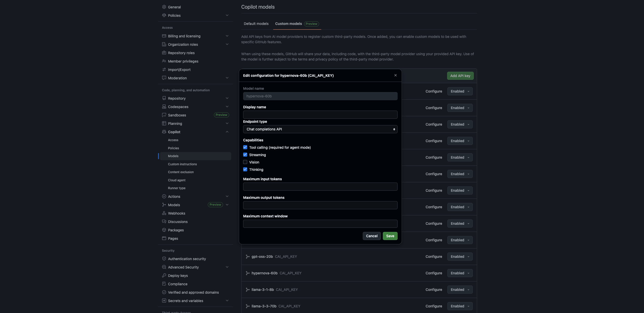Focus the Display name field
This screenshot has width=644, height=313.
[x=320, y=115]
